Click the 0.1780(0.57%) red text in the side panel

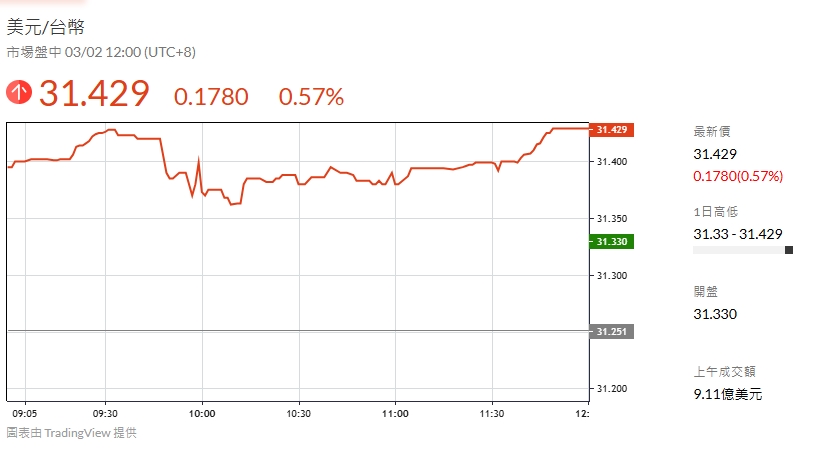tap(738, 177)
